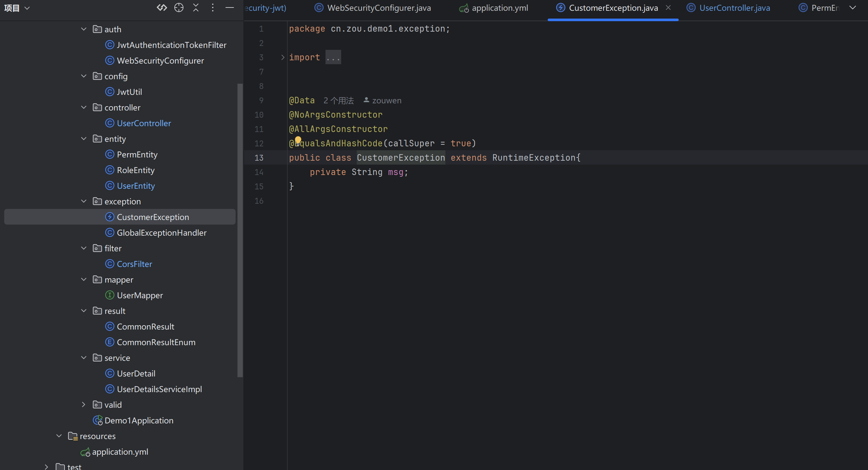
Task: Open Demo1Application in project tree
Action: pyautogui.click(x=139, y=420)
